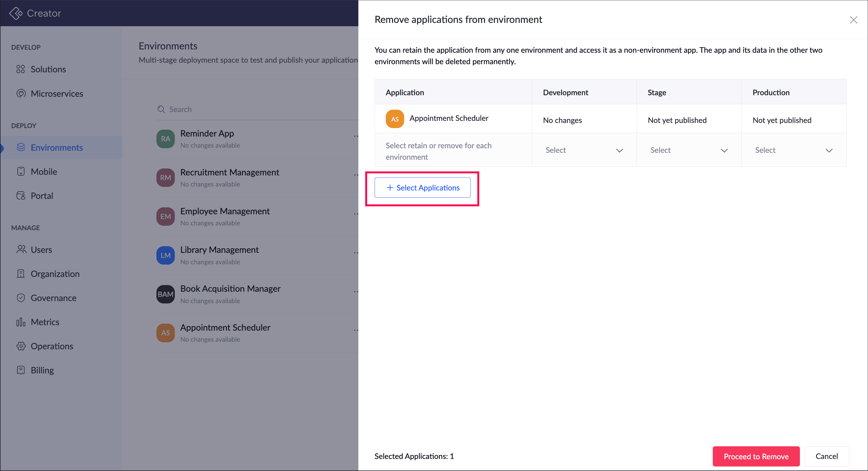Click the Operations gear icon
The width and height of the screenshot is (868, 471).
tap(21, 346)
